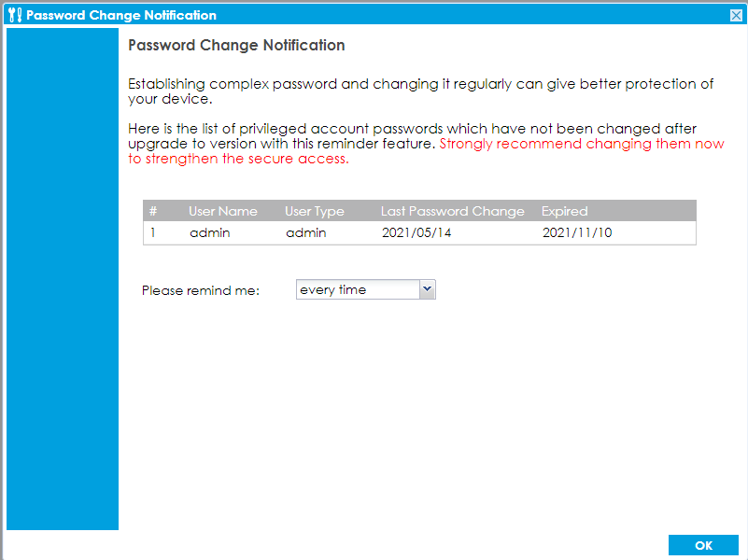The image size is (748, 560).
Task: Click the title bar window title text
Action: [121, 15]
